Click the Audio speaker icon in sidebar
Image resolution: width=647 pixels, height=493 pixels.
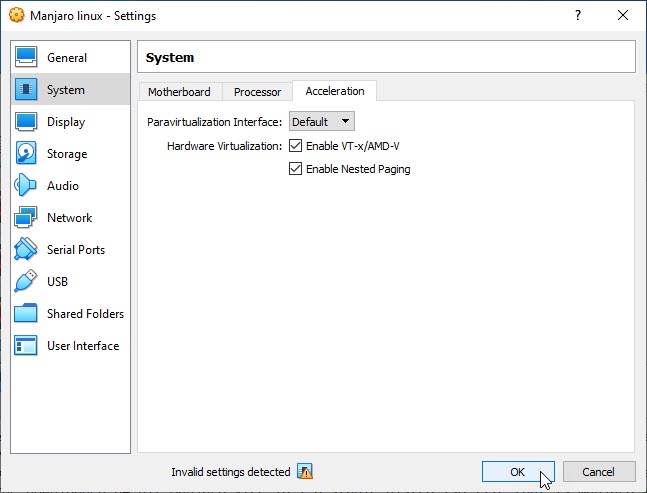(x=25, y=185)
